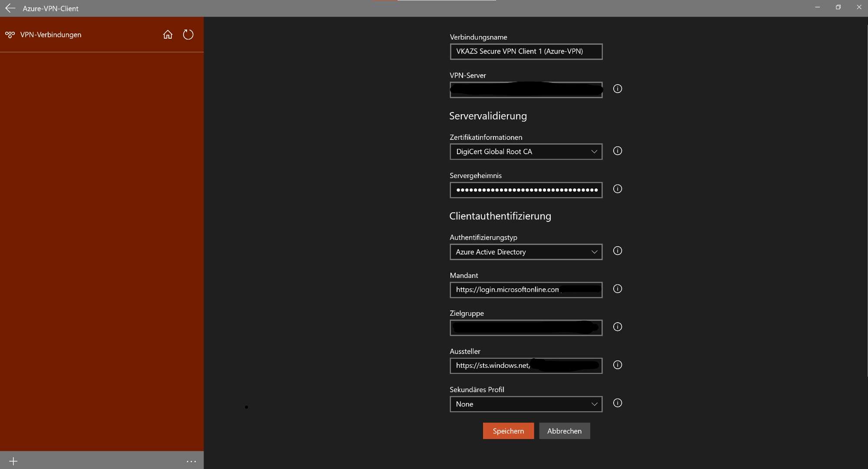
Task: Focus the Zielgruppe input field
Action: click(526, 328)
